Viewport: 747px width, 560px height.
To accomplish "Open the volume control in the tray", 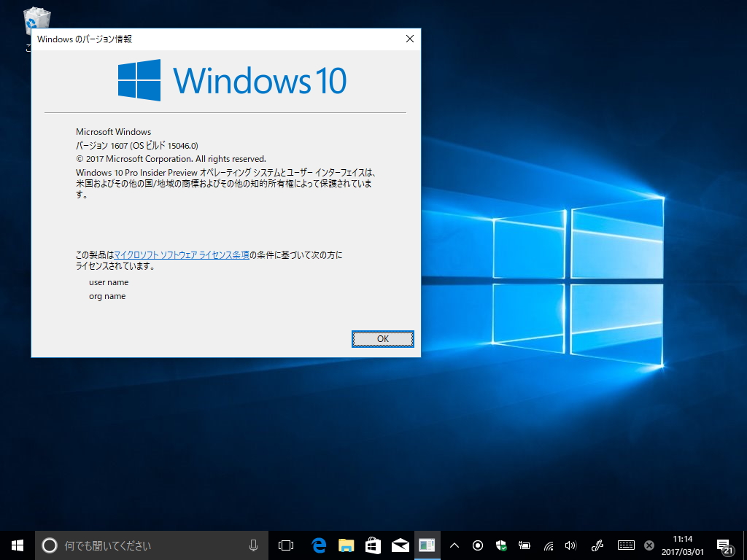I will click(x=570, y=545).
